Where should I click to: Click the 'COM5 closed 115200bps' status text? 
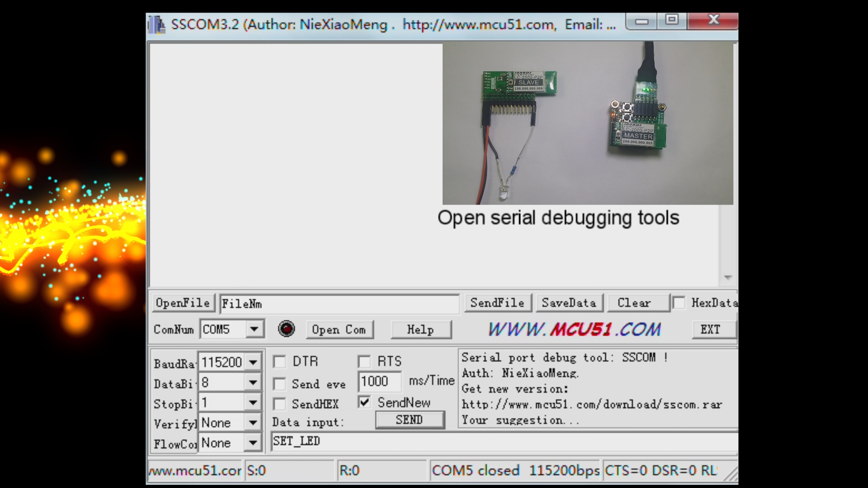[515, 470]
